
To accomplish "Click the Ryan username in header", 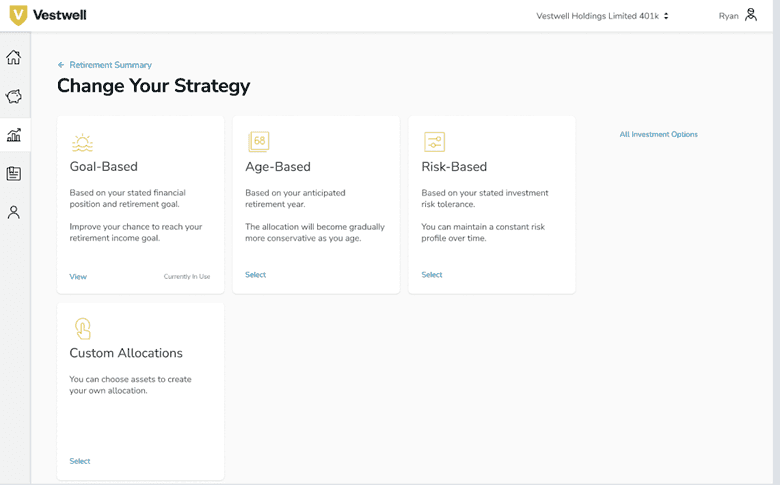I will coord(728,16).
